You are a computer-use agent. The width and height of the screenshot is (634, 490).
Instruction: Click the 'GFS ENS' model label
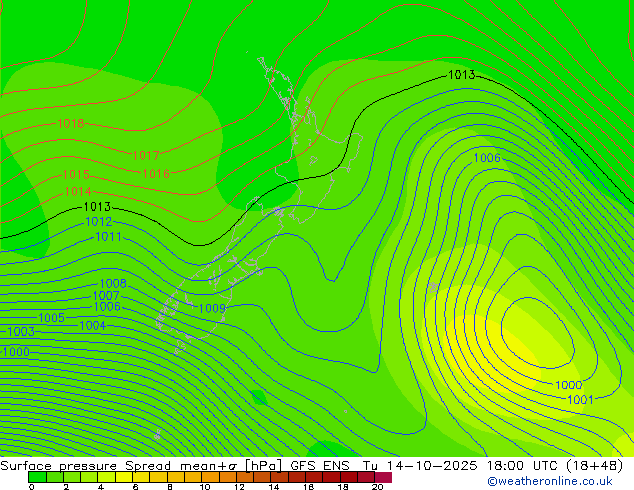pyautogui.click(x=320, y=466)
